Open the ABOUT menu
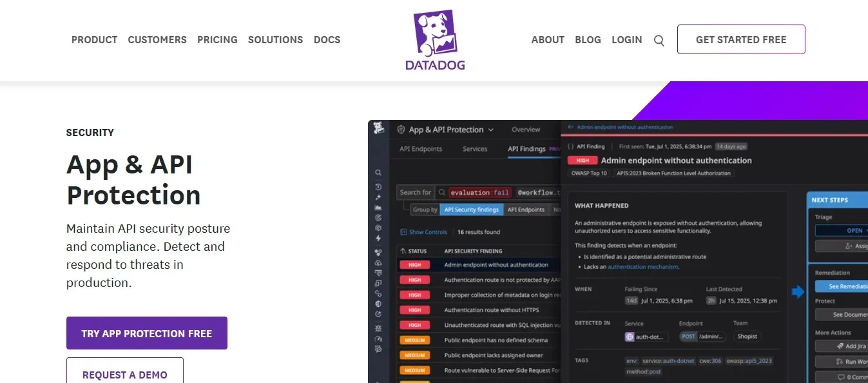This screenshot has height=383, width=868. click(548, 40)
